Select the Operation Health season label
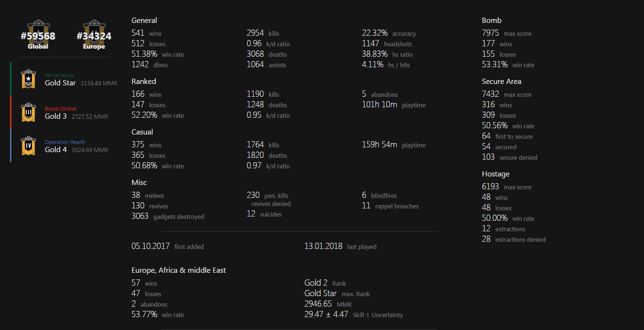 tap(65, 142)
